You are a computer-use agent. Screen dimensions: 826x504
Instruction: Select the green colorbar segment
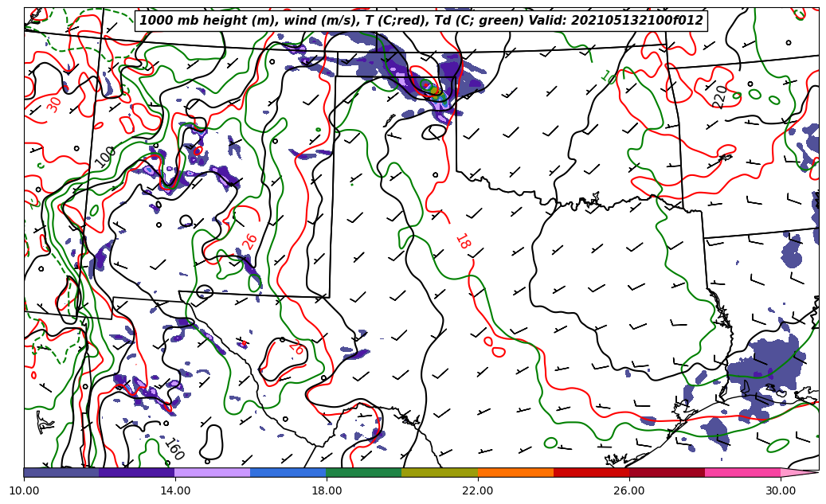pyautogui.click(x=364, y=472)
